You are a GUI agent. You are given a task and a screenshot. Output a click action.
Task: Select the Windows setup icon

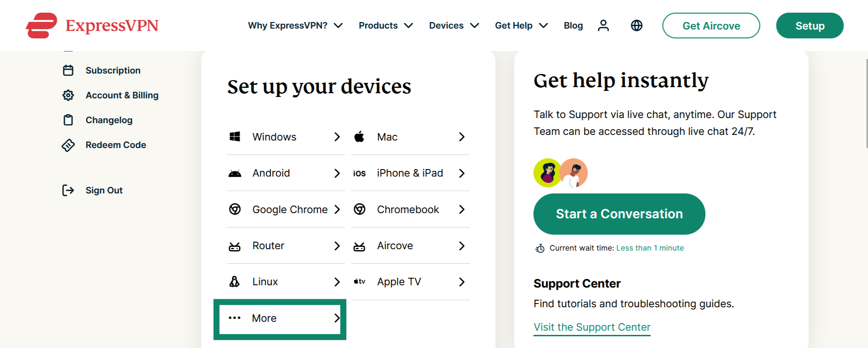point(236,136)
